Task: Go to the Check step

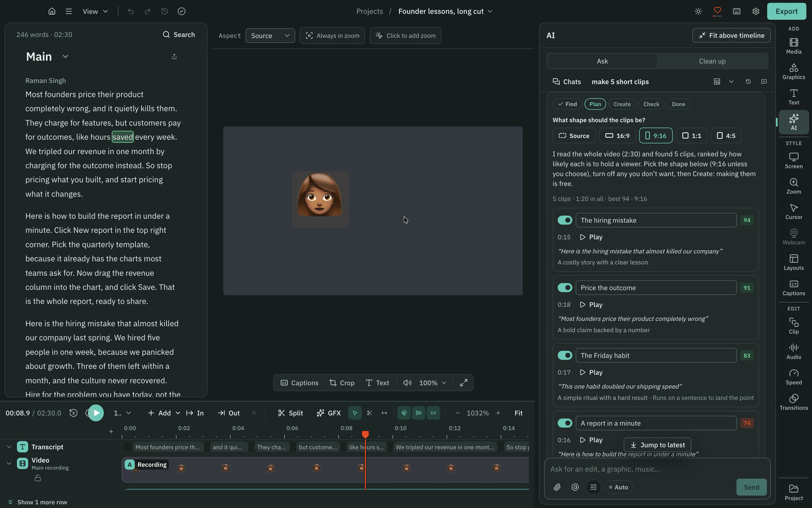Action: pos(651,104)
